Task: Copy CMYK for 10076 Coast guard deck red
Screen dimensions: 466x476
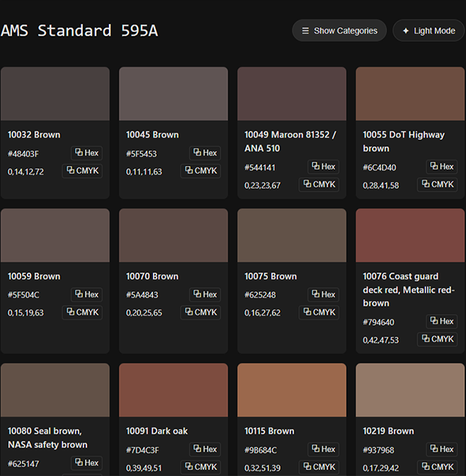Action: tap(438, 339)
